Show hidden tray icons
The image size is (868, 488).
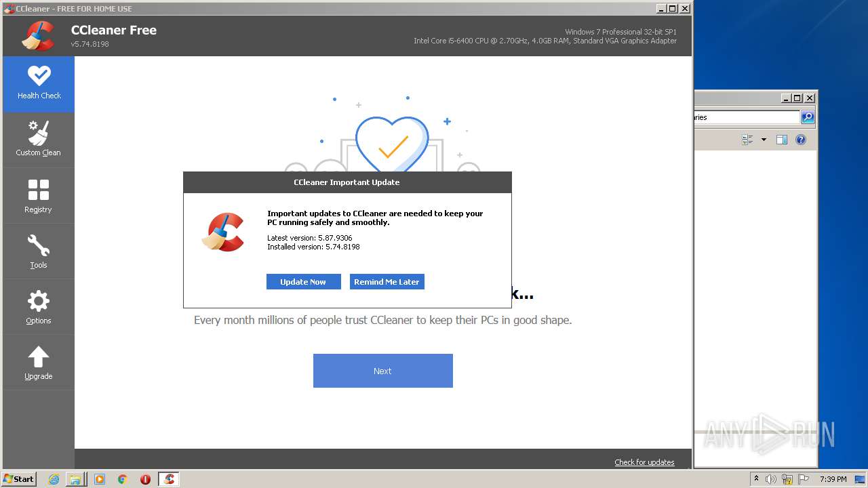756,479
